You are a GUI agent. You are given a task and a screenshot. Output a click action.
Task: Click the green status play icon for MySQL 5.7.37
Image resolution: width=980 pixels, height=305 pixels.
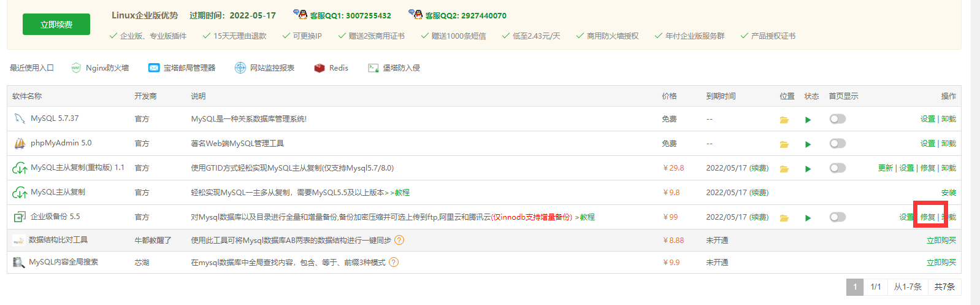(x=808, y=120)
